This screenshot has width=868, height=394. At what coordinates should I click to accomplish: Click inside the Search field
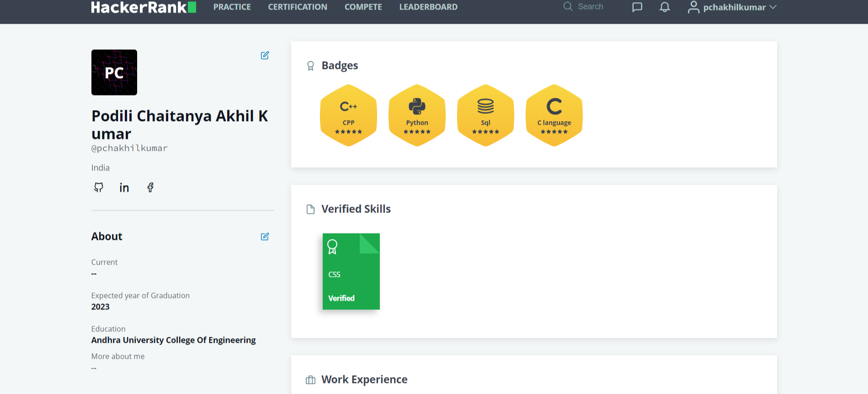(590, 7)
